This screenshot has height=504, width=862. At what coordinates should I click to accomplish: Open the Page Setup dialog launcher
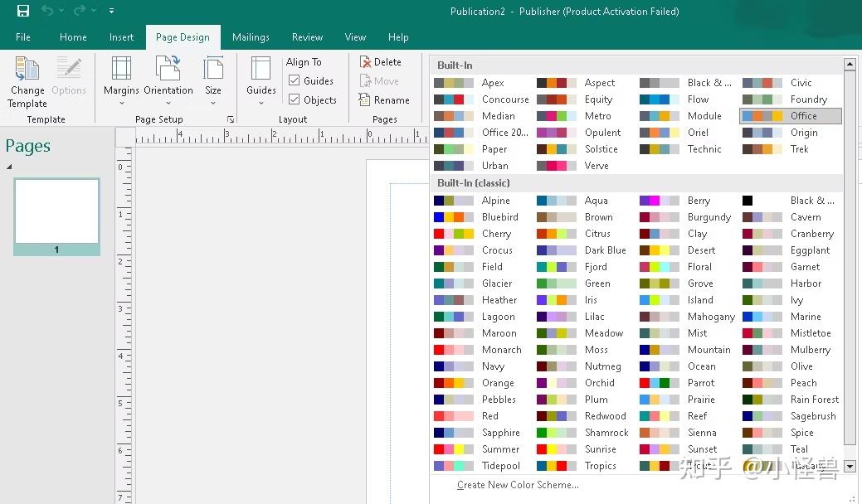coord(231,119)
